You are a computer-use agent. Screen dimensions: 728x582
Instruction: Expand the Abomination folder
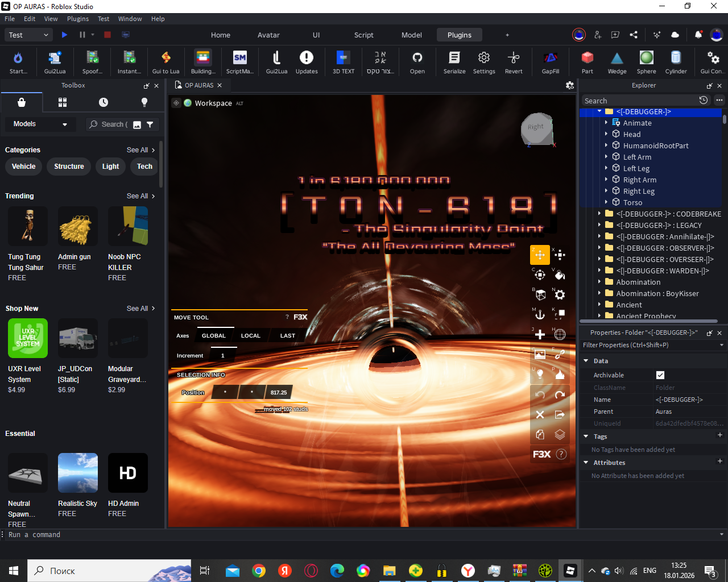pos(599,282)
